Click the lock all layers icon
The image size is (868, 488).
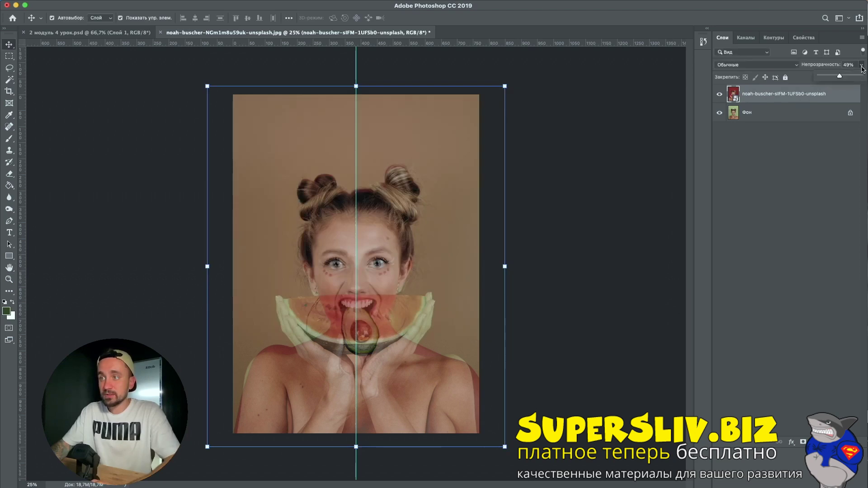coord(785,77)
